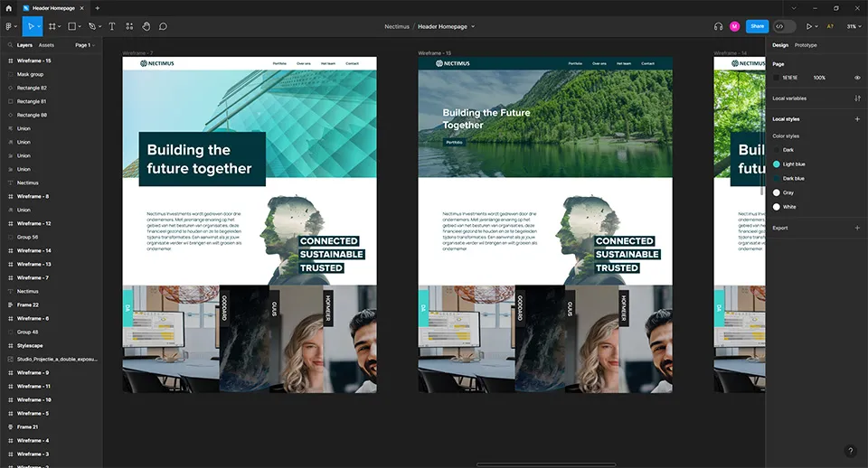
Task: Select the Pen tool
Action: (x=92, y=26)
